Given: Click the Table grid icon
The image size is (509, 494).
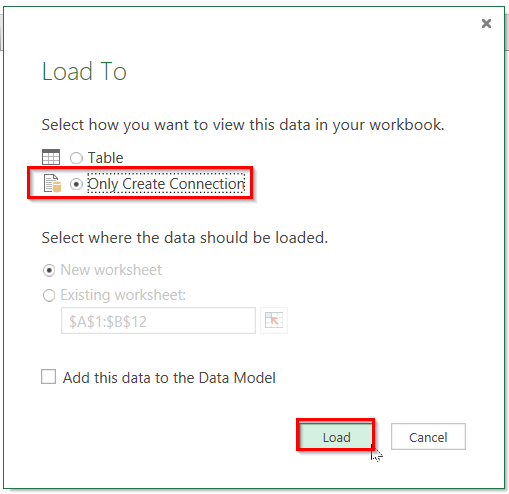Looking at the screenshot, I should click(x=51, y=157).
